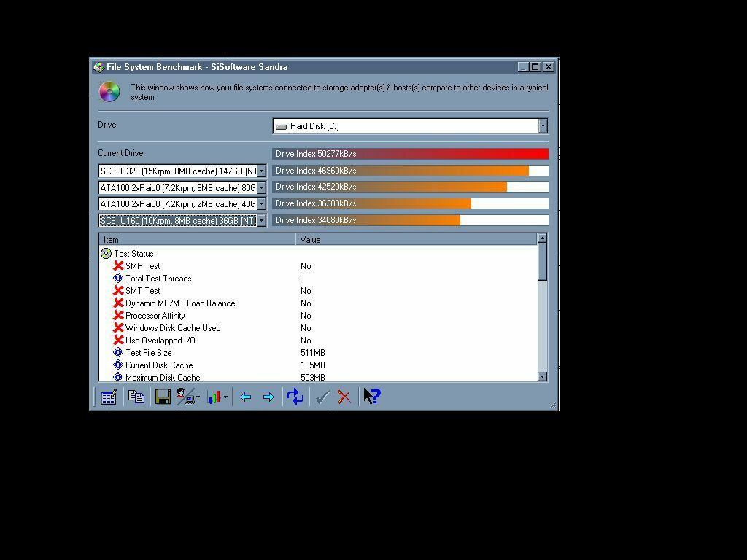Click red X icon beside Processor Affinity
Viewport: 747px width, 560px height.
click(119, 315)
